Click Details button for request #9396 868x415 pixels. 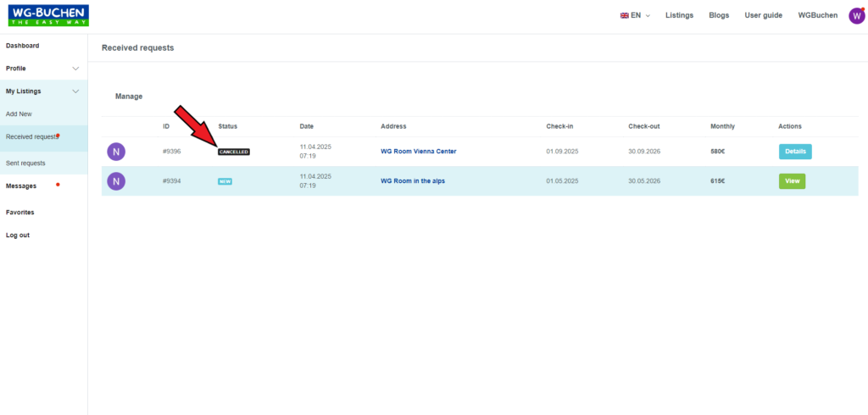point(795,152)
